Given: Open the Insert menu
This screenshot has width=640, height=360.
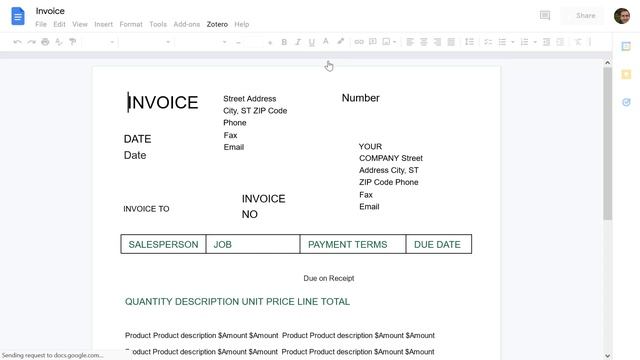Looking at the screenshot, I should tap(103, 24).
